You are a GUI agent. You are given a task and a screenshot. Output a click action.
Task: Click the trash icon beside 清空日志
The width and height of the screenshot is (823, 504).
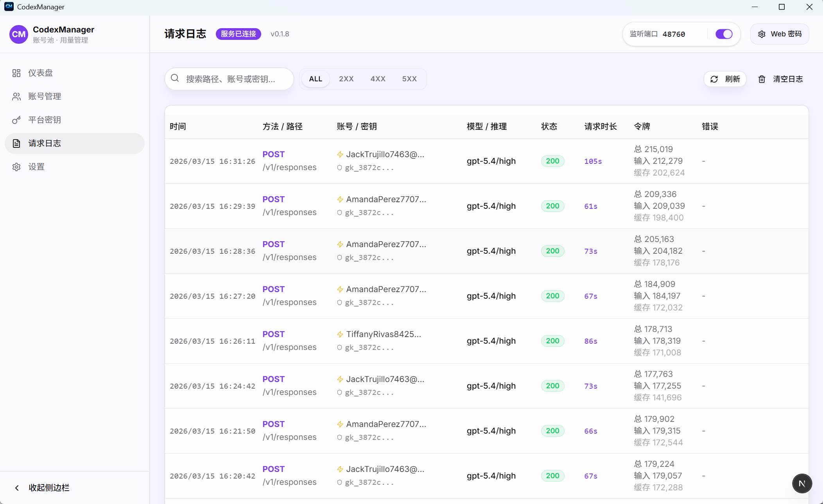coord(761,79)
